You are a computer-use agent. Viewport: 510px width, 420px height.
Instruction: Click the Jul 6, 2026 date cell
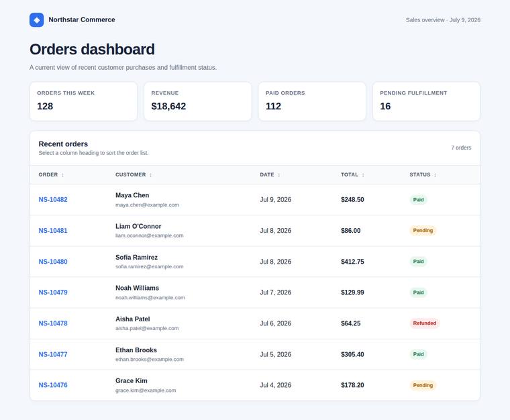(x=276, y=323)
